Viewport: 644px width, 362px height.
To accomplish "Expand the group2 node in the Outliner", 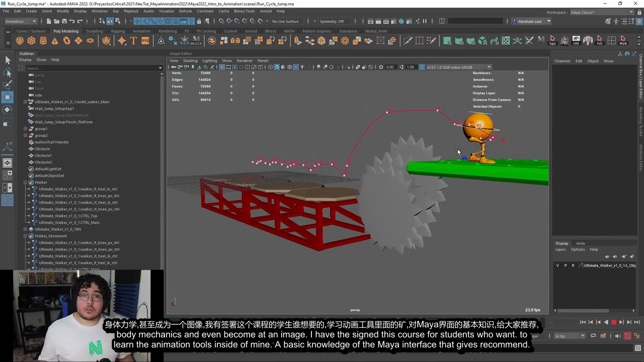I will [x=25, y=135].
